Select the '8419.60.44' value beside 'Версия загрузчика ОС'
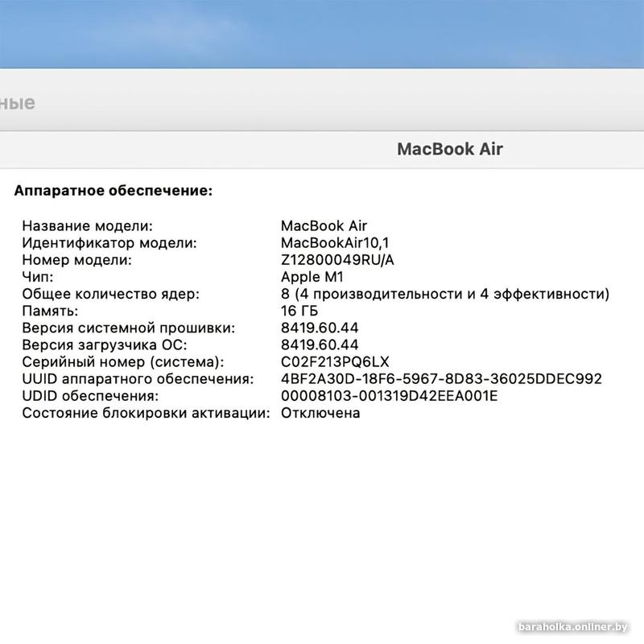The height and width of the screenshot is (644, 644). pyautogui.click(x=320, y=345)
